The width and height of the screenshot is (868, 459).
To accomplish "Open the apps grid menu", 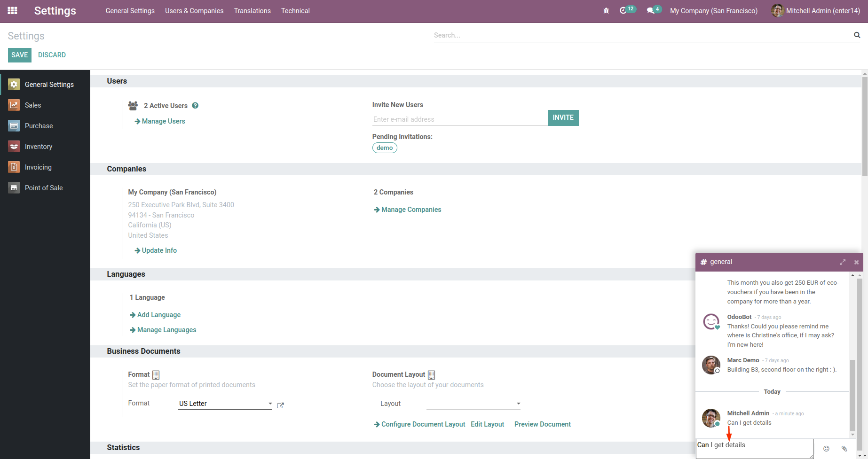I will coord(13,11).
